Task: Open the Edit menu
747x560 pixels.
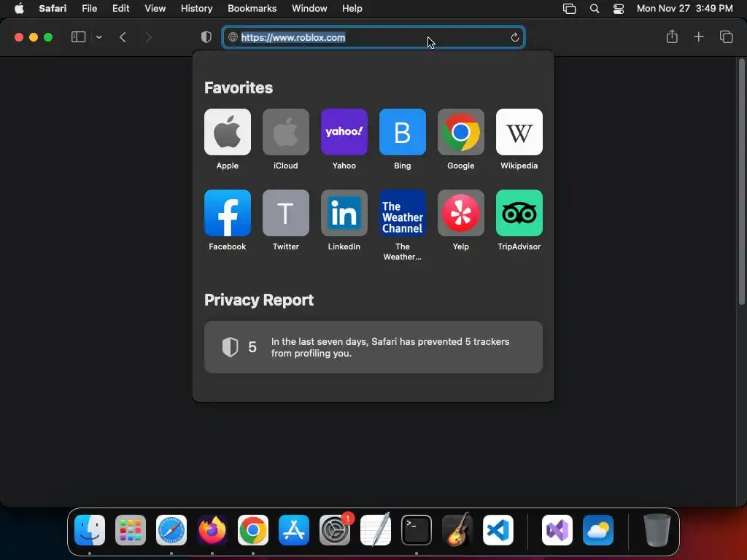Action: (120, 9)
